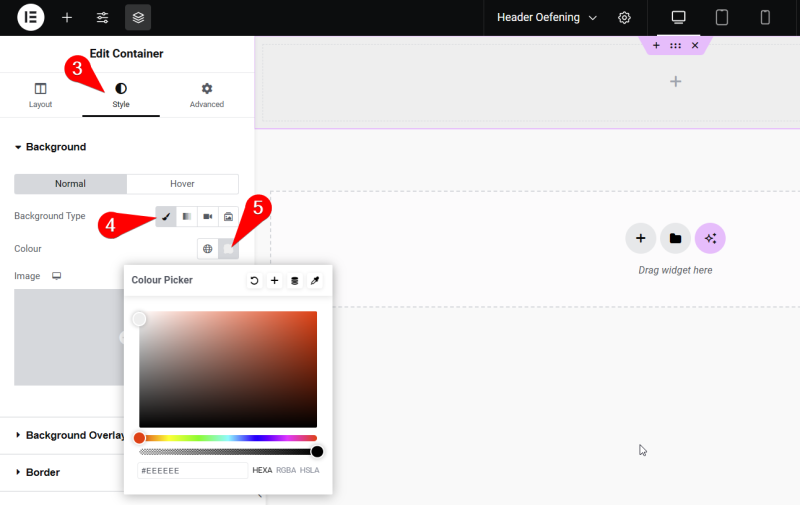Delete container with handle X icon
800x505 pixels.
click(x=695, y=45)
